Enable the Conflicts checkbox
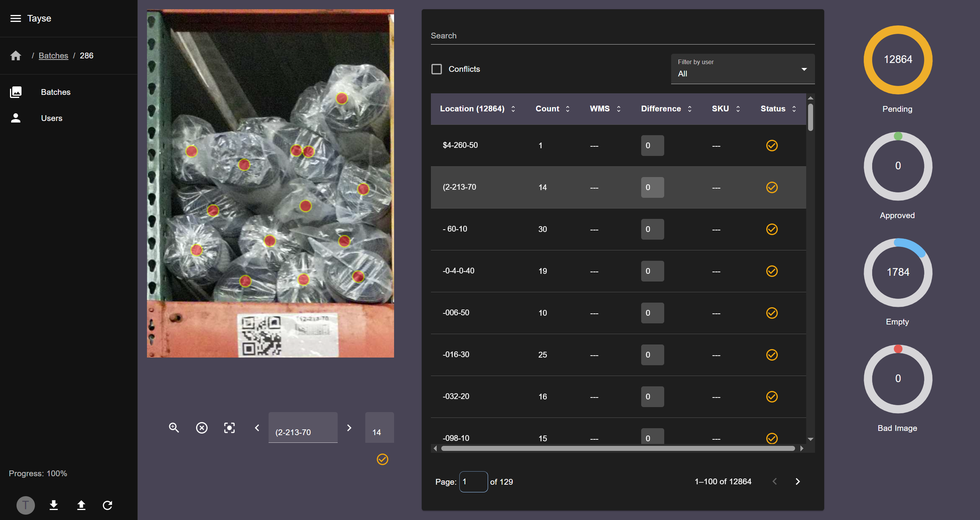The image size is (980, 520). point(437,69)
